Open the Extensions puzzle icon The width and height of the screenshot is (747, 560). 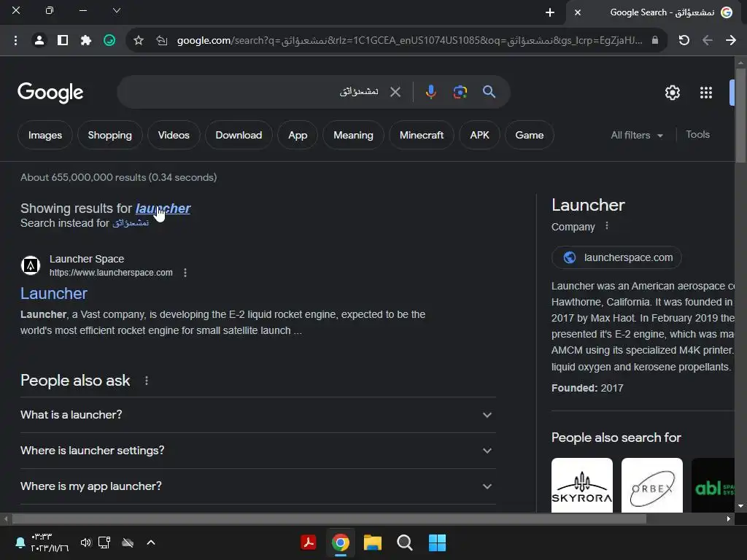pyautogui.click(x=86, y=41)
